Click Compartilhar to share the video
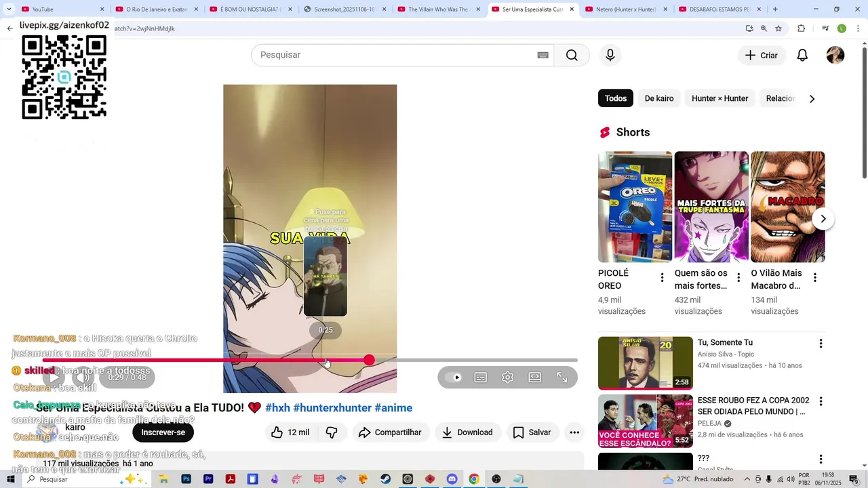 point(391,432)
